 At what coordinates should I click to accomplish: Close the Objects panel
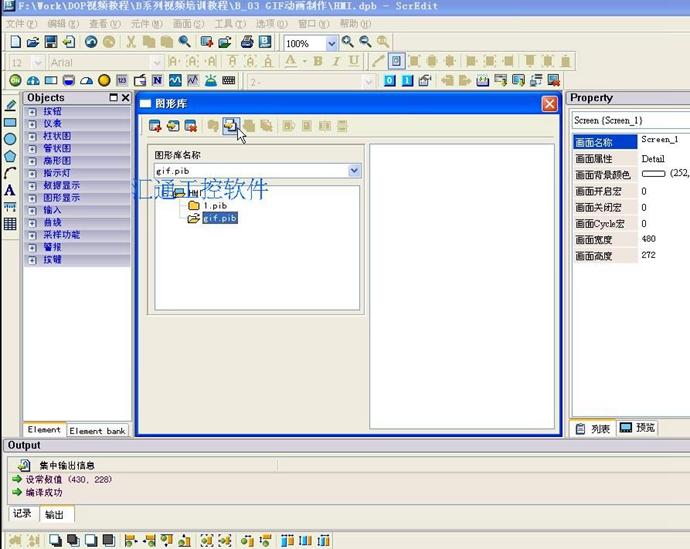click(125, 98)
